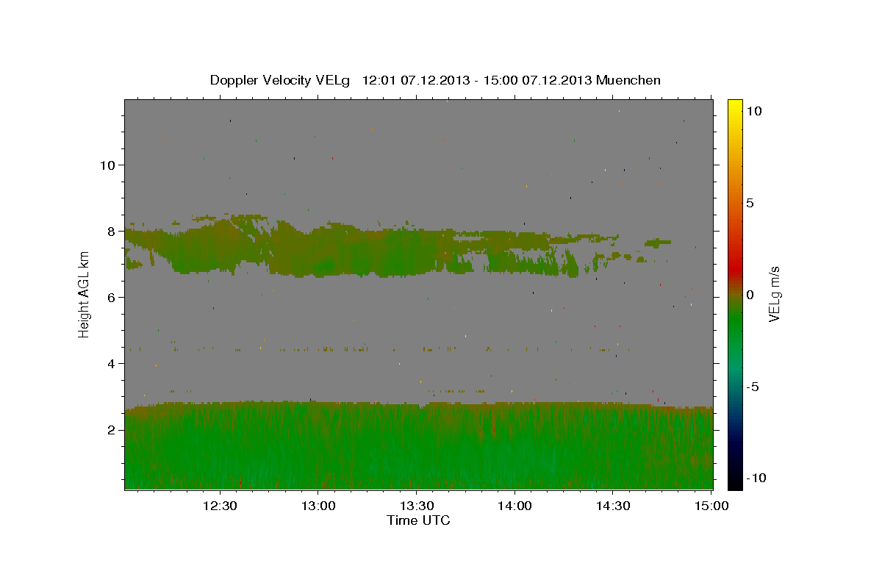Click the 14:30 time tick label
The image size is (882, 588).
click(x=612, y=506)
